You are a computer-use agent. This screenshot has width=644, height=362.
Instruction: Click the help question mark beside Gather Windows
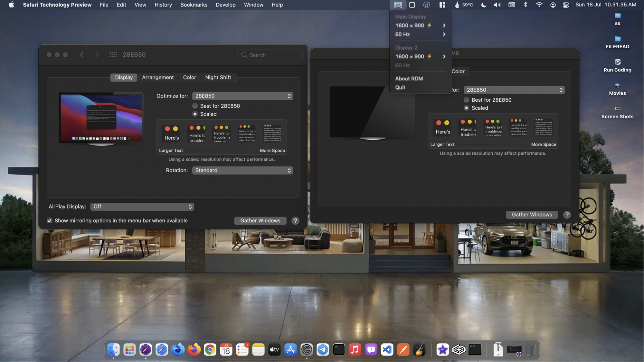[295, 221]
